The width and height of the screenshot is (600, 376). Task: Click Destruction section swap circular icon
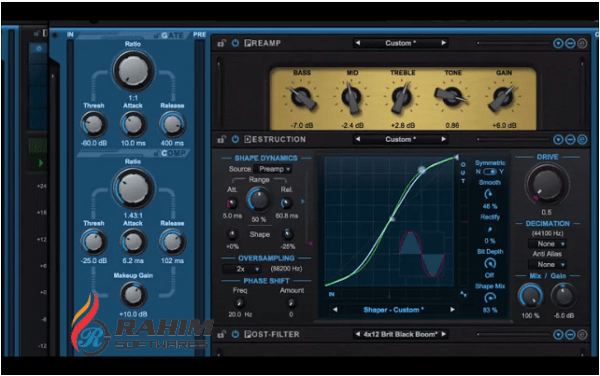pos(582,140)
